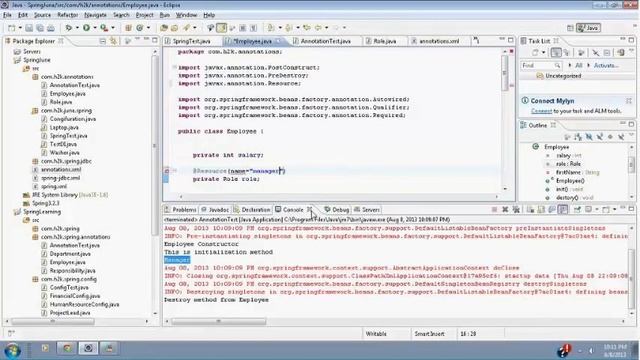640x360 pixels.
Task: Select the Debug view tab
Action: point(337,210)
